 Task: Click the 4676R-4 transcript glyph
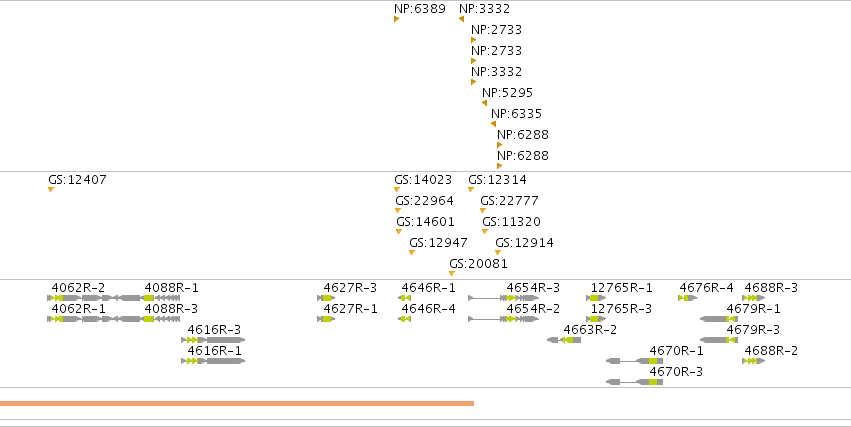tap(688, 298)
